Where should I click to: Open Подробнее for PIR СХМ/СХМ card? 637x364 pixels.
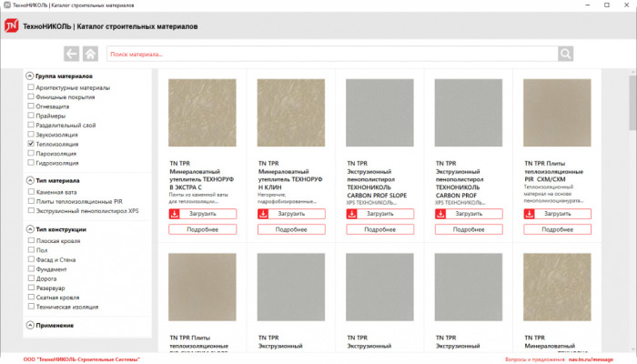pyautogui.click(x=557, y=229)
